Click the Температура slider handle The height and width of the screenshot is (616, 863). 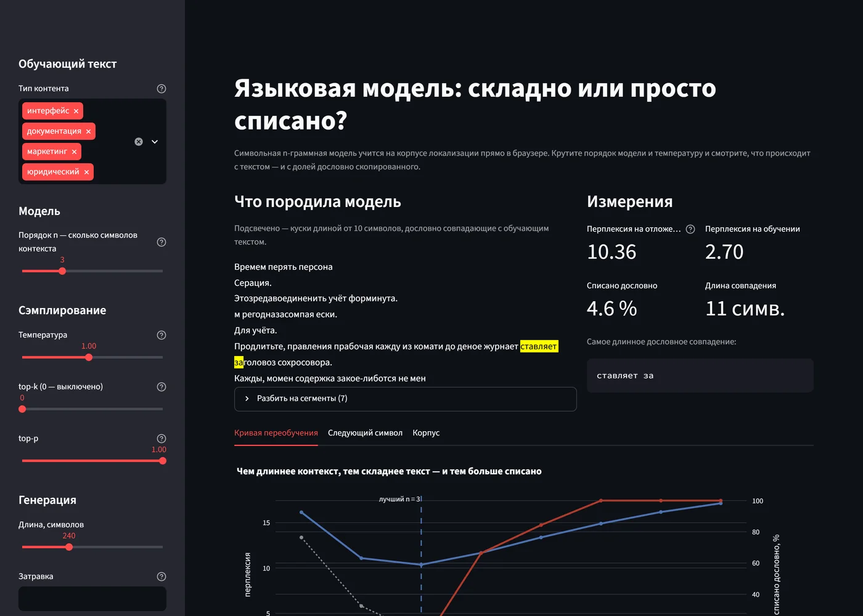(89, 357)
